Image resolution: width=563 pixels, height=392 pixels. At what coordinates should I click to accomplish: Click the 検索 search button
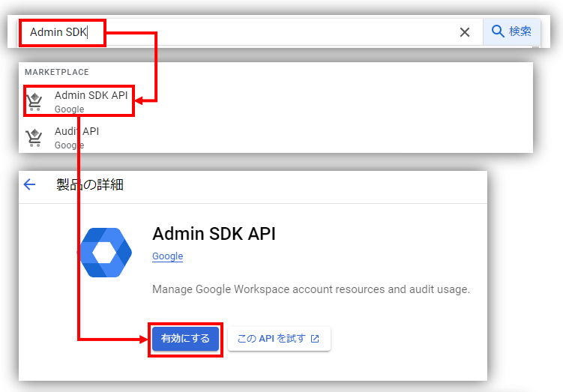pyautogui.click(x=512, y=31)
